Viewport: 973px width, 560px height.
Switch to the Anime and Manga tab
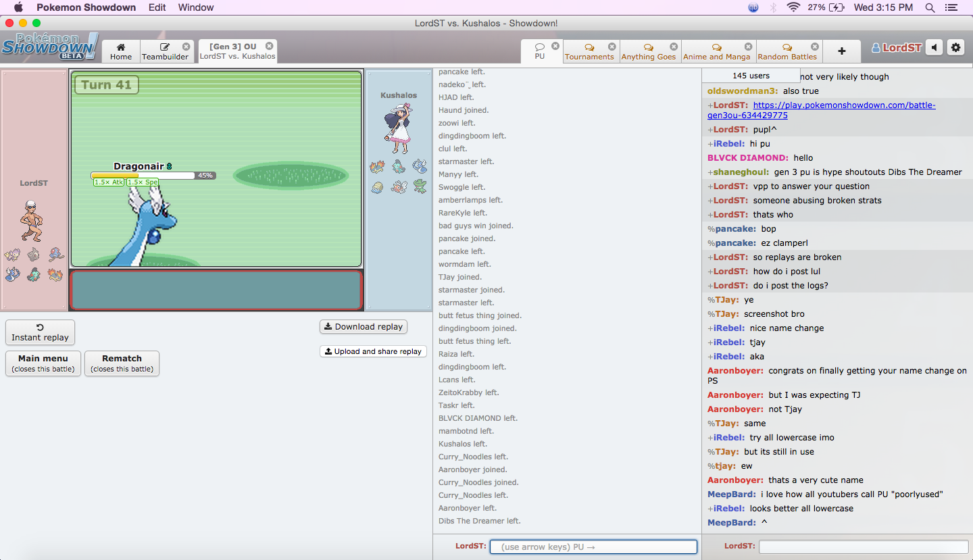(x=718, y=51)
